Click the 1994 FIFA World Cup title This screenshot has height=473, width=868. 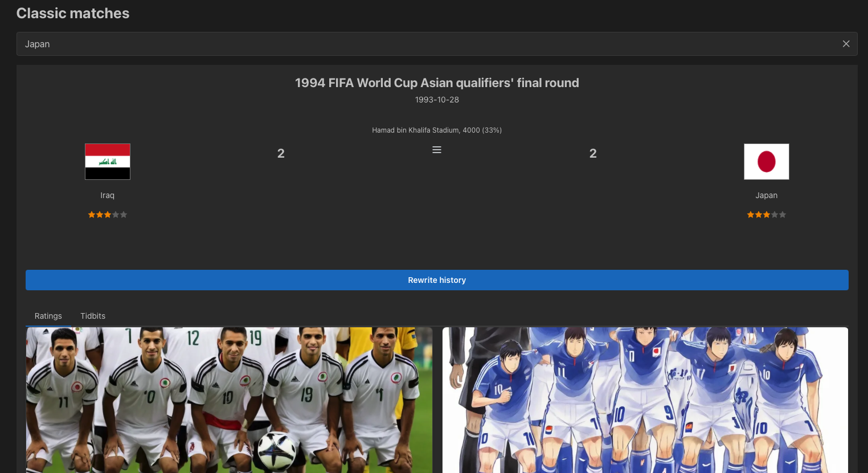(x=437, y=83)
